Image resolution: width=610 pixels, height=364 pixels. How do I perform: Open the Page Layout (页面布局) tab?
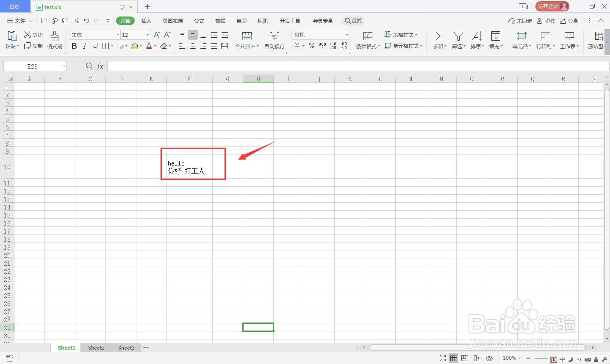[x=173, y=21]
